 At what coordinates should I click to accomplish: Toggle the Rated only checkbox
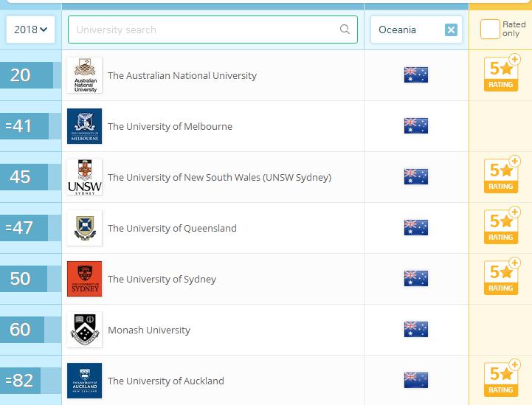pyautogui.click(x=489, y=30)
